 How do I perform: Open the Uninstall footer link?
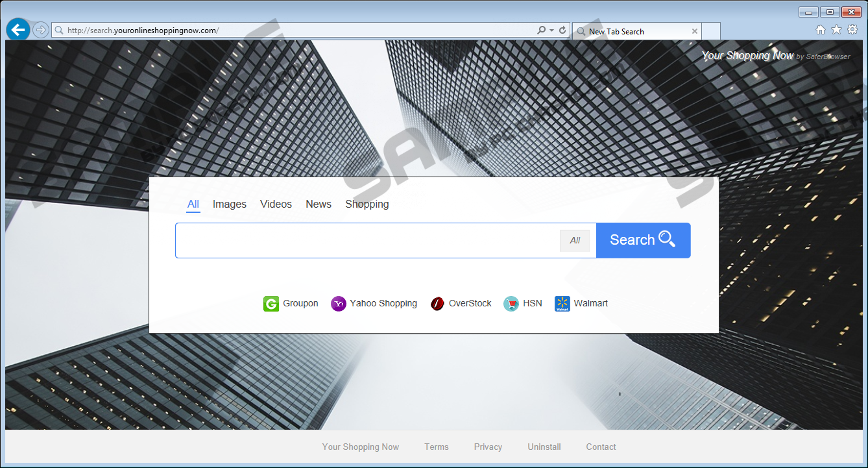[544, 447]
